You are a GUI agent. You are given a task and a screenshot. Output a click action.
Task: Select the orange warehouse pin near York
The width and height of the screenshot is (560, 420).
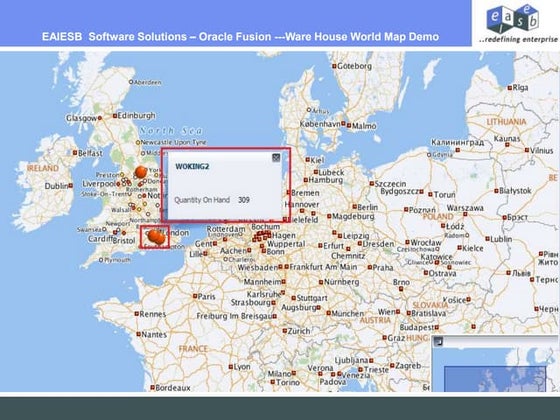pos(141,172)
